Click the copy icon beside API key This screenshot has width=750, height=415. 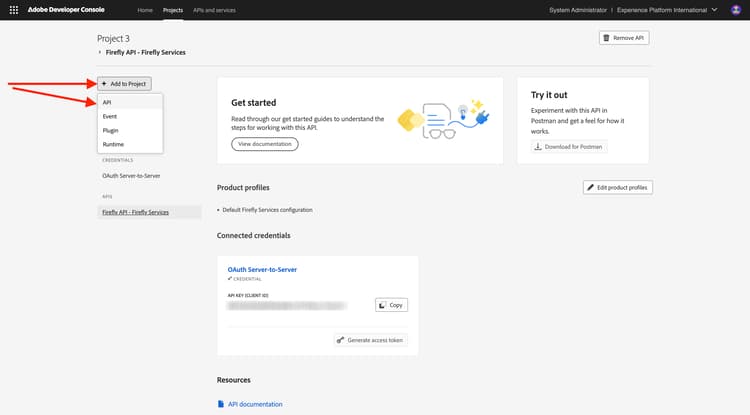[x=383, y=304]
